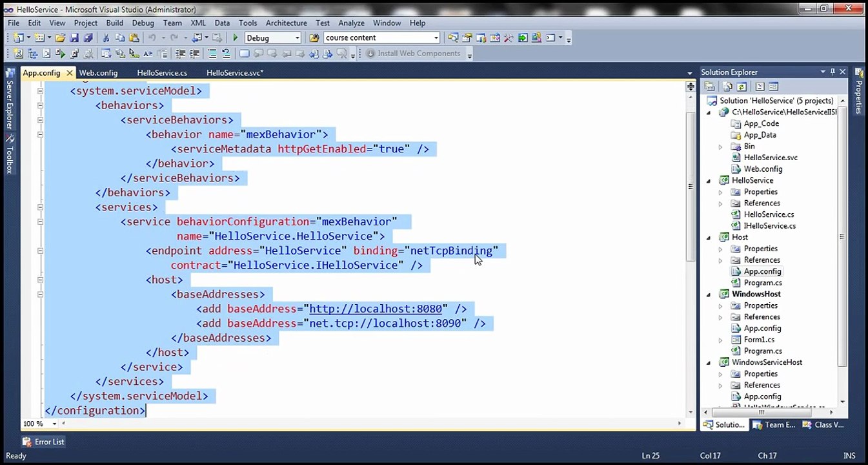Click Refresh icon in Solution Explorer toolbar
This screenshot has height=465, width=868.
[742, 87]
